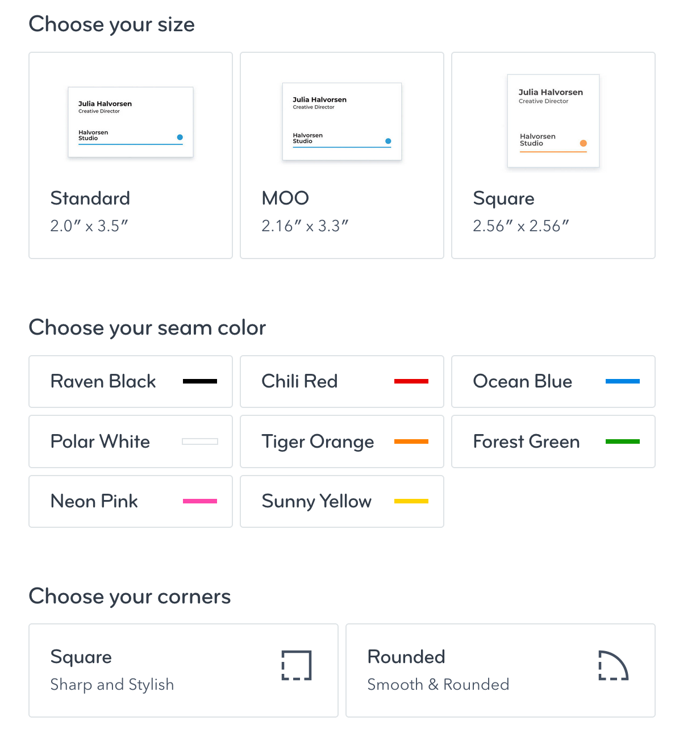Click the green color swatch line

(623, 441)
